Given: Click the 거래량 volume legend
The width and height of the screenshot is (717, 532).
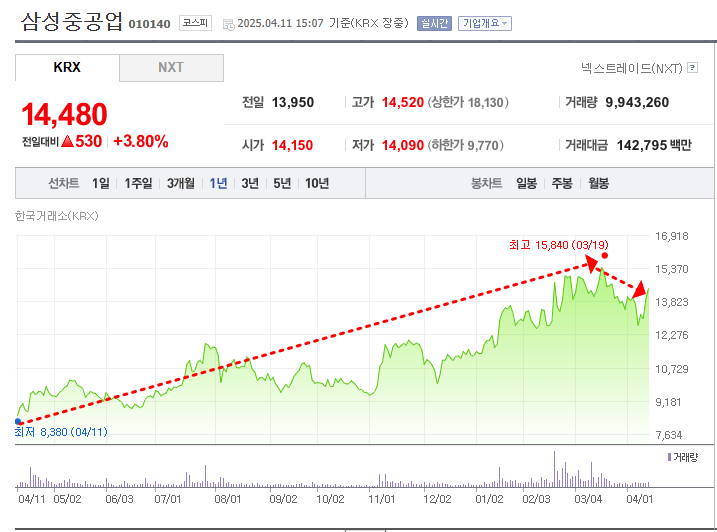Looking at the screenshot, I should tap(683, 457).
